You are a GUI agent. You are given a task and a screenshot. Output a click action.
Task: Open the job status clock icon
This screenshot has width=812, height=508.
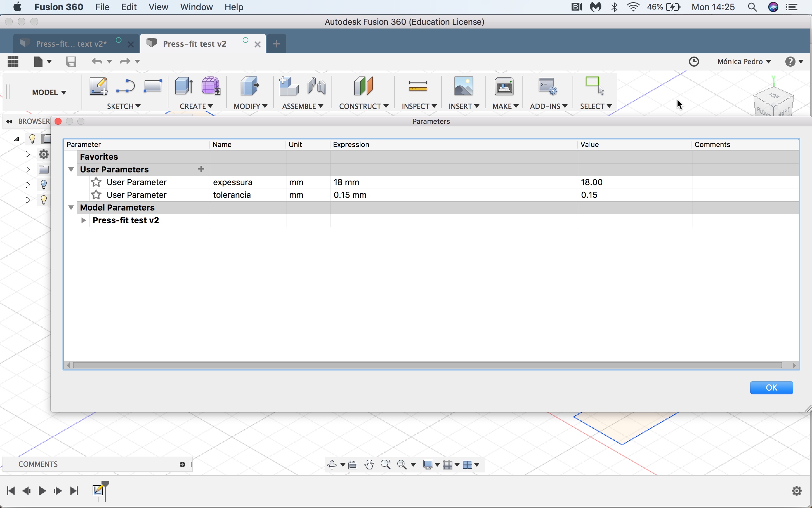tap(694, 62)
